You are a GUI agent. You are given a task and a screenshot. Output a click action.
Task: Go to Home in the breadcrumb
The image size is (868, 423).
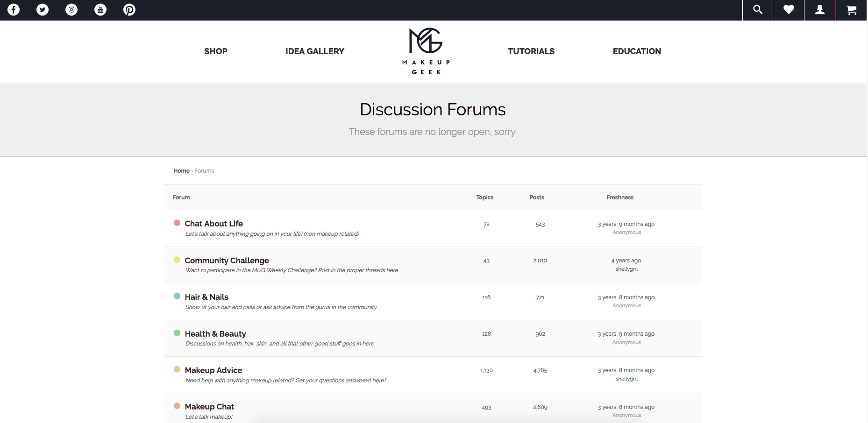pyautogui.click(x=181, y=171)
